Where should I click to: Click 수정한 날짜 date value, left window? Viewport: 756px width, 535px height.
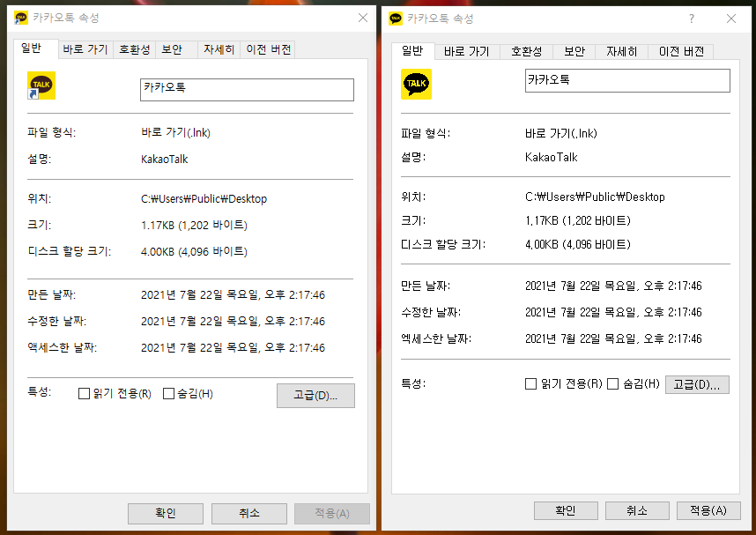(x=233, y=322)
